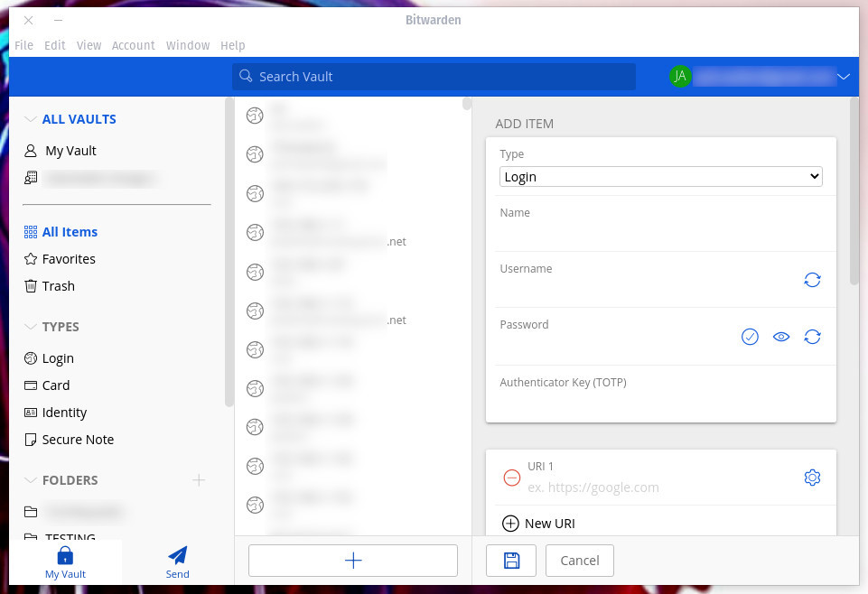Toggle password visibility eye icon
This screenshot has height=594, width=868.
(x=781, y=337)
